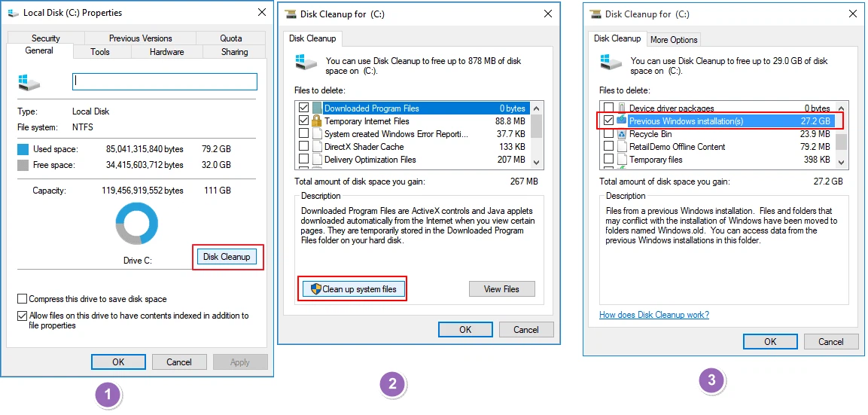Click scroll down arrow in 29.0 GB file list
The width and height of the screenshot is (868, 415).
(x=841, y=162)
